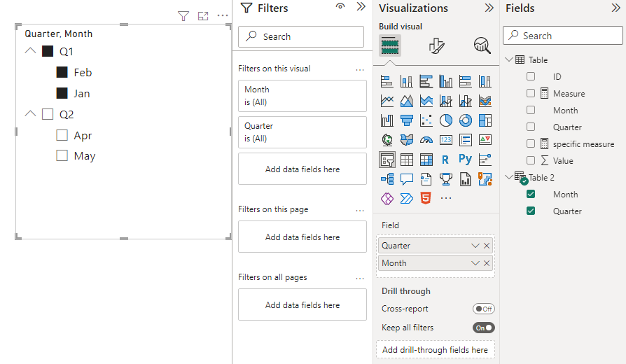Click the focus mode icon above slicer
The width and height of the screenshot is (626, 364).
[203, 16]
